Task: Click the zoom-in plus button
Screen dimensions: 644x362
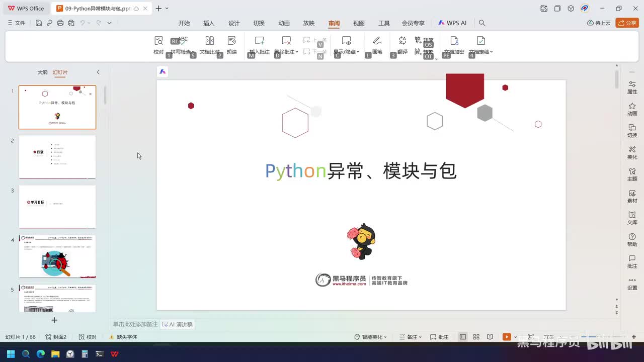Action: 634,337
